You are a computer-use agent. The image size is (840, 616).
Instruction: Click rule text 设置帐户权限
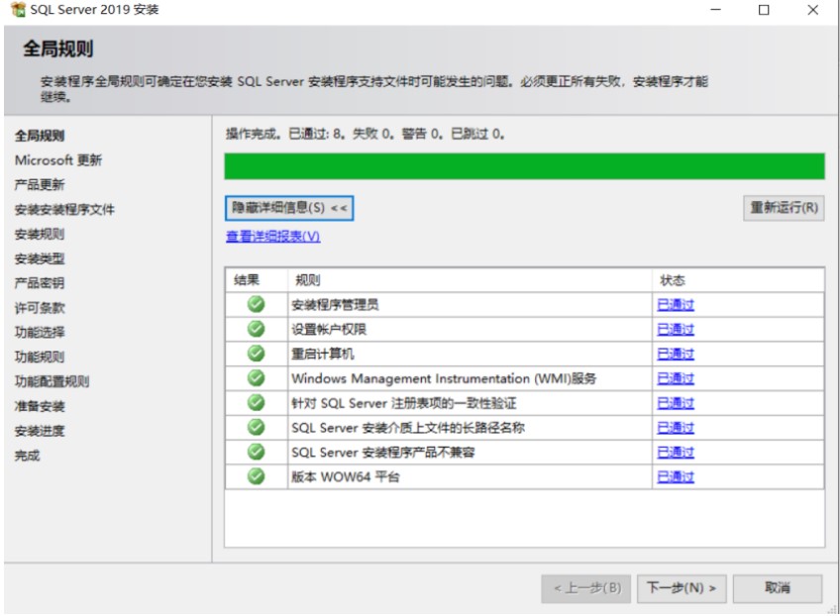tap(329, 330)
